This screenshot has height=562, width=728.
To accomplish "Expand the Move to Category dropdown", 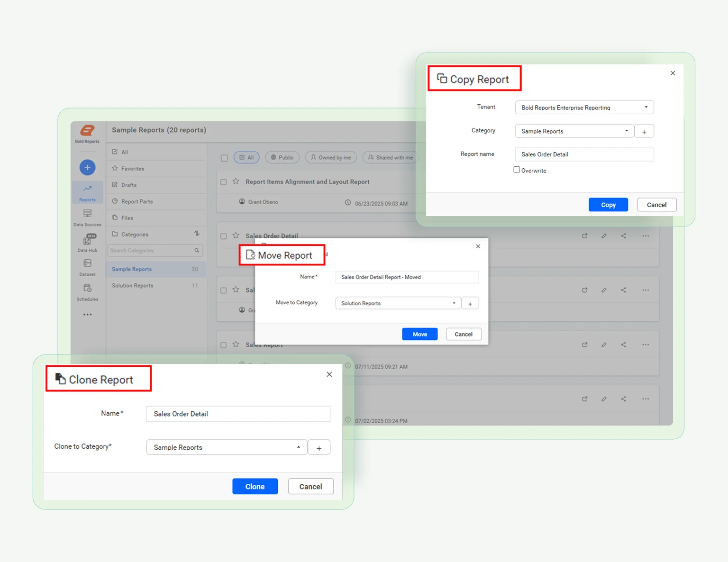I will point(454,303).
